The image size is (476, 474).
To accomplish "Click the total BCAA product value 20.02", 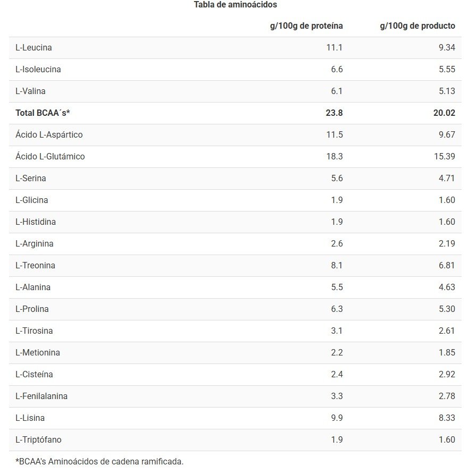I will pyautogui.click(x=444, y=113).
